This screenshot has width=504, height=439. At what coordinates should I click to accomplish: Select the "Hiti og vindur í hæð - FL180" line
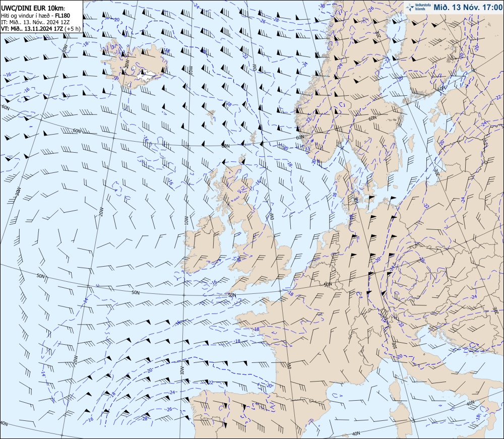tap(36, 16)
